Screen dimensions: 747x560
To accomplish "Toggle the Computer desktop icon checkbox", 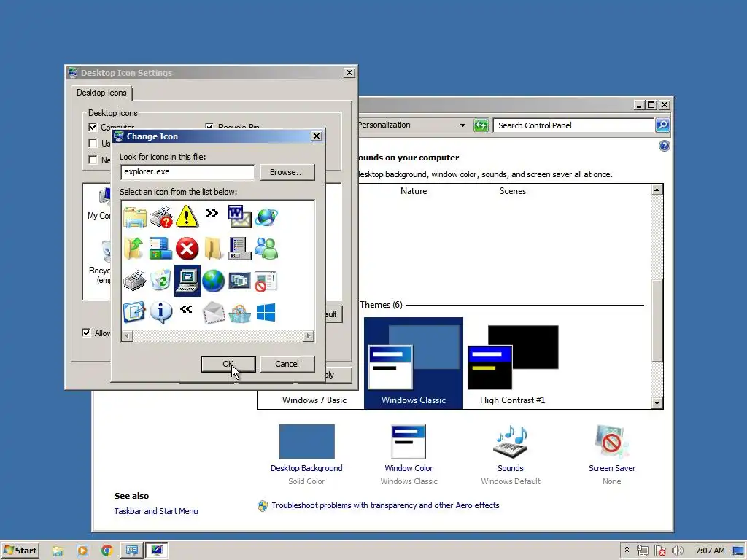I will click(93, 127).
